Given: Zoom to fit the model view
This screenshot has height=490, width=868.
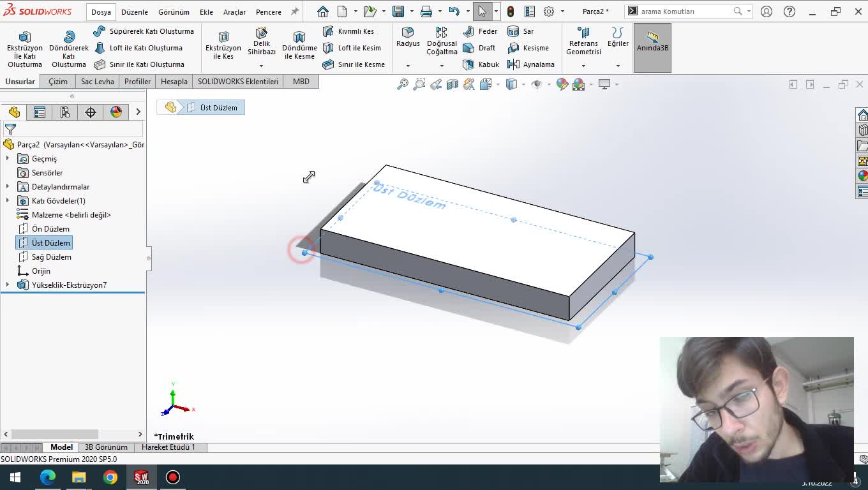Looking at the screenshot, I should 403,84.
